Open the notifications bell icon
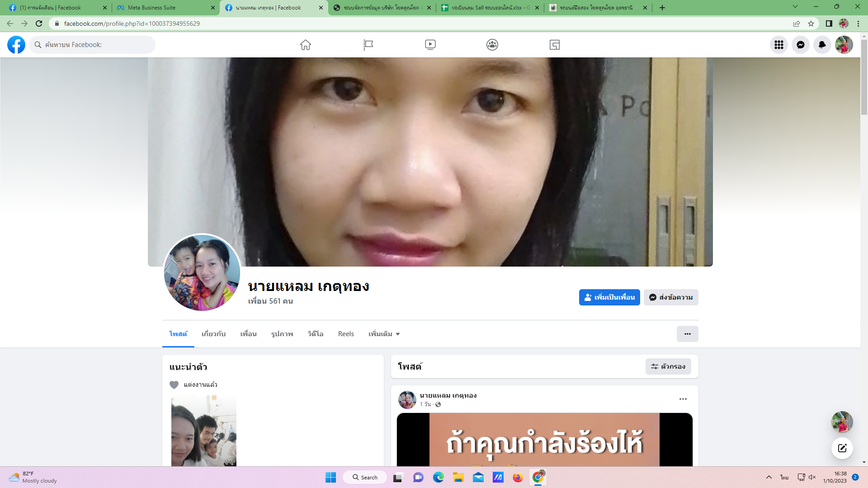868x488 pixels. pos(822,45)
